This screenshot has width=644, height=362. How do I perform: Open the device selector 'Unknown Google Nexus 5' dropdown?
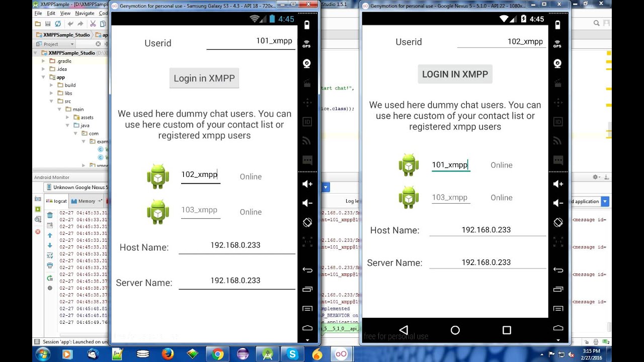click(x=75, y=188)
